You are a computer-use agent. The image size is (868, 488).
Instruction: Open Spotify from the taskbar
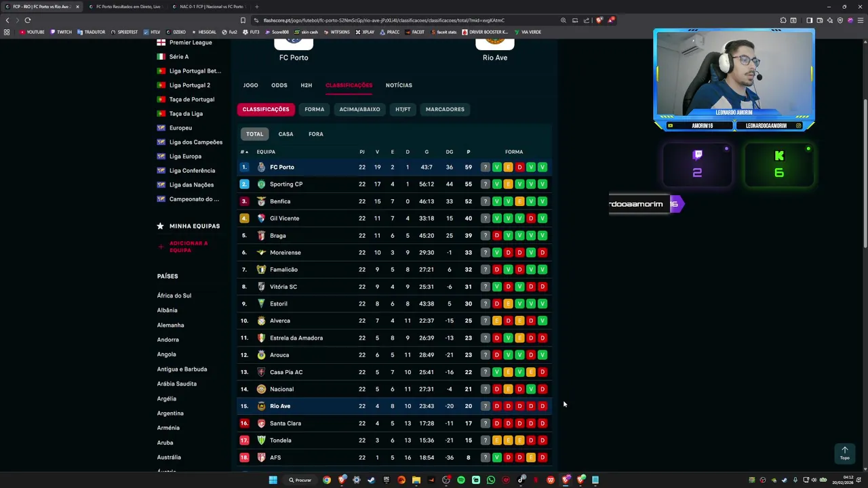point(461,480)
